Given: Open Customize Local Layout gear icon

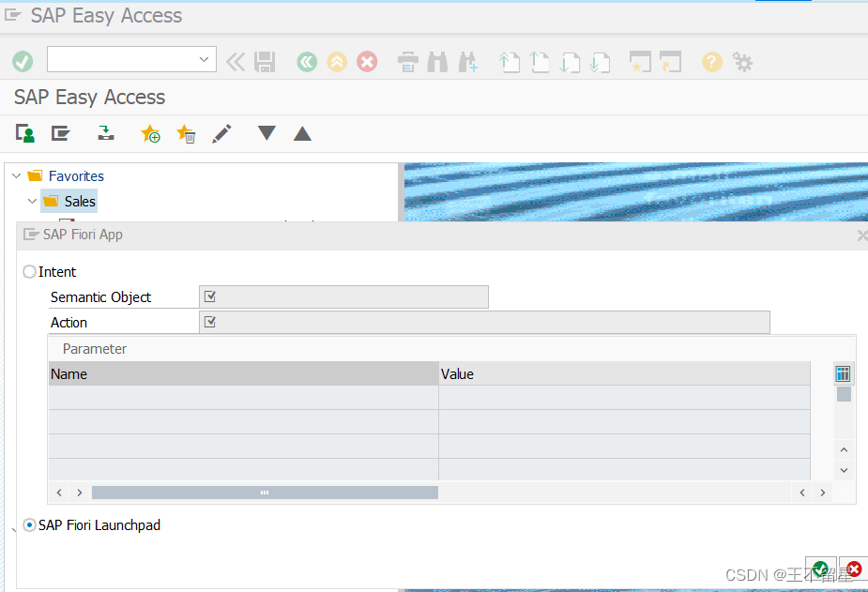Looking at the screenshot, I should [742, 62].
